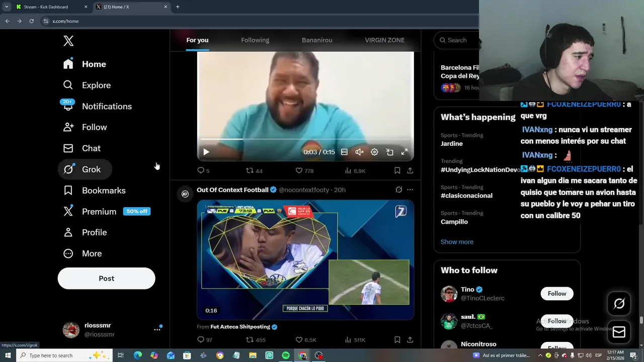This screenshot has width=644, height=362.
Task: Repost the post with 44 reposts
Action: click(254, 171)
